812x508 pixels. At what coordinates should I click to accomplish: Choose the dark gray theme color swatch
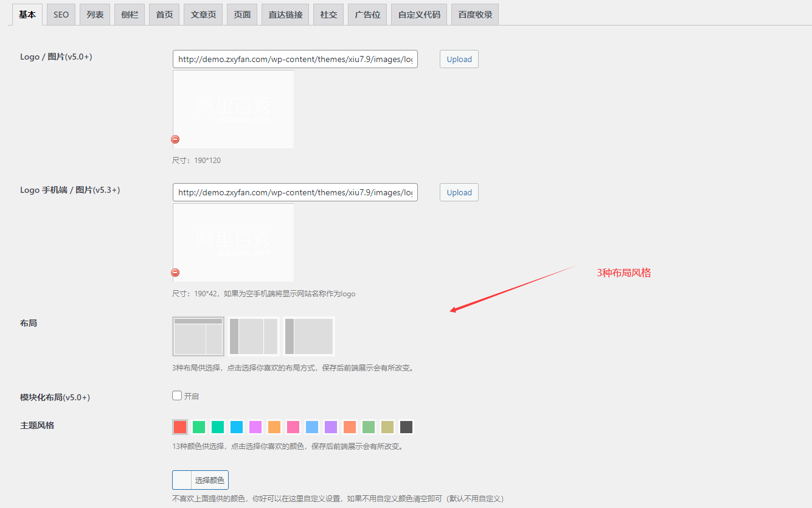click(406, 427)
